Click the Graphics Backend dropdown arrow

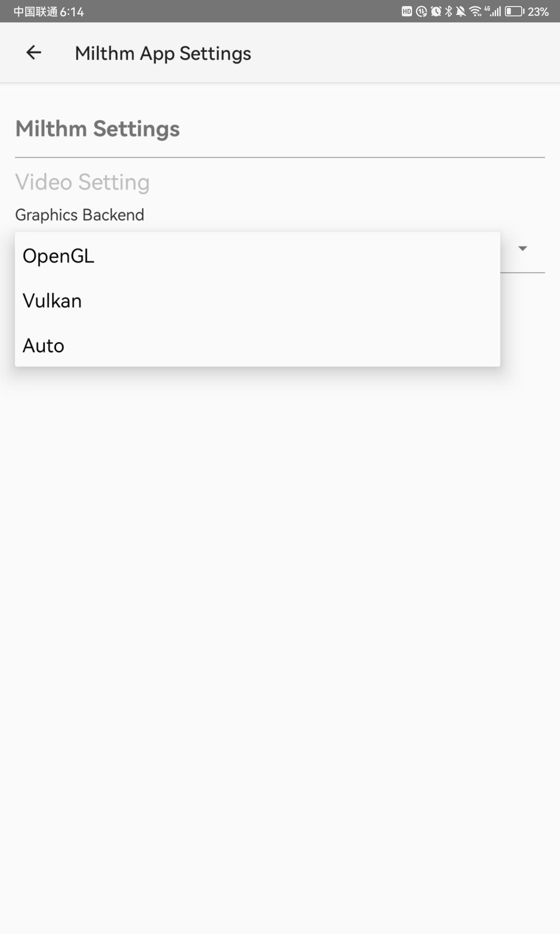(x=523, y=248)
